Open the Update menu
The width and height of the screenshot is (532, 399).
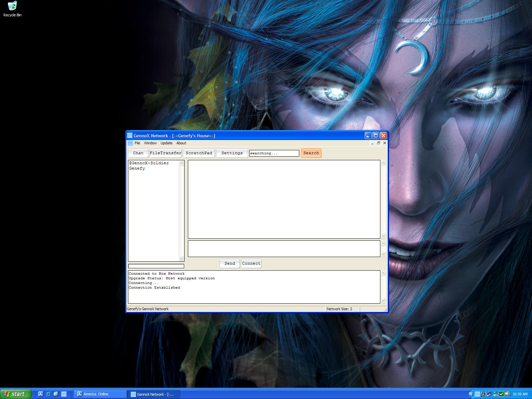click(166, 143)
